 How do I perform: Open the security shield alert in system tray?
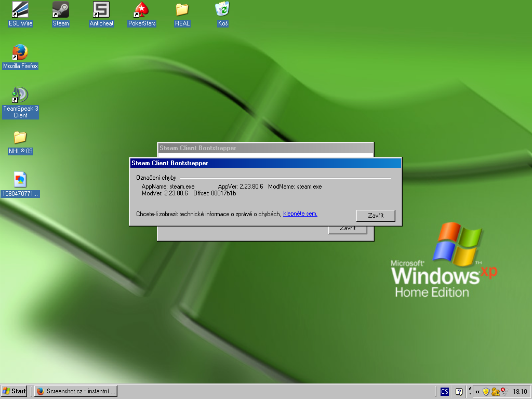pyautogui.click(x=486, y=392)
